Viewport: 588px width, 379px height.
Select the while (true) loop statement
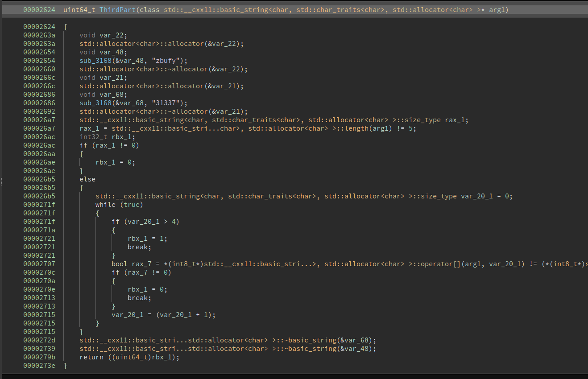[x=119, y=205]
